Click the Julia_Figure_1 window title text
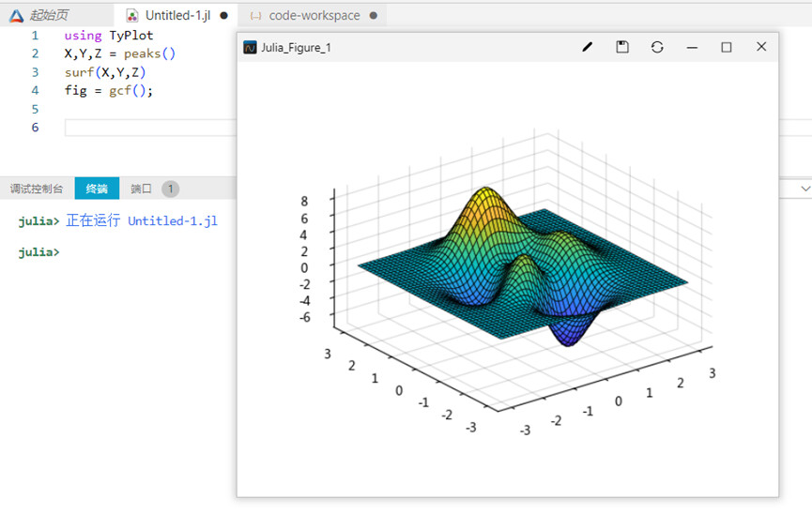The image size is (812, 514). (296, 48)
